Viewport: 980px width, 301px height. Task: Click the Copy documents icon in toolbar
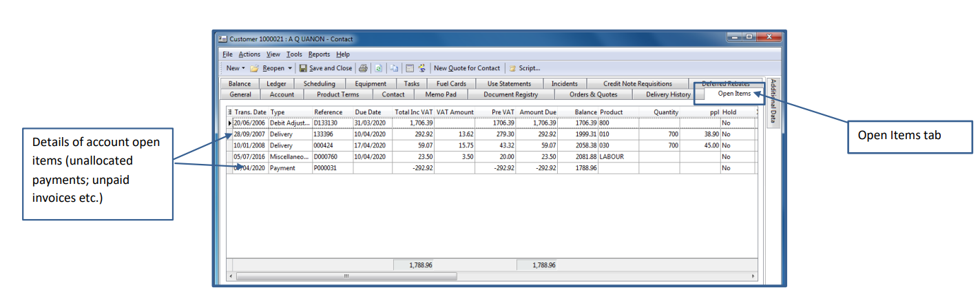tap(394, 68)
